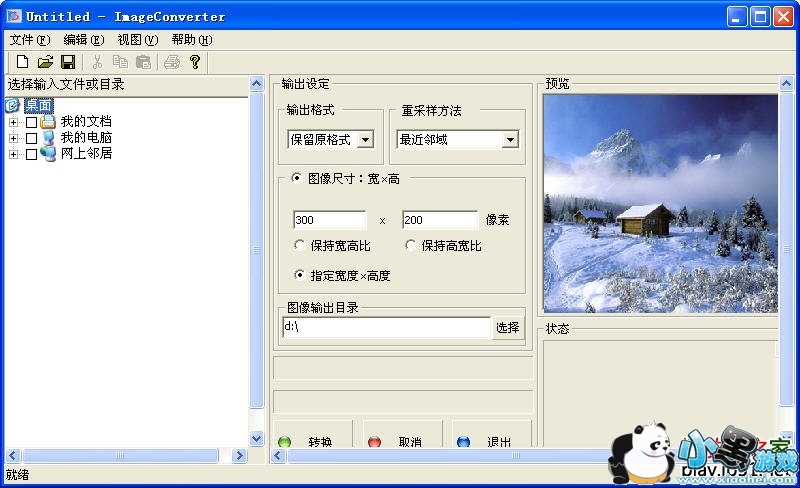Click the Open folder toolbar icon
This screenshot has width=800, height=488.
tap(45, 62)
